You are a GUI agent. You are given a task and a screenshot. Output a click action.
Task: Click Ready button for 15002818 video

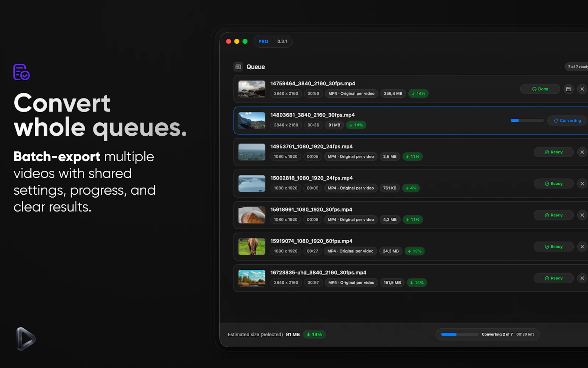click(553, 184)
